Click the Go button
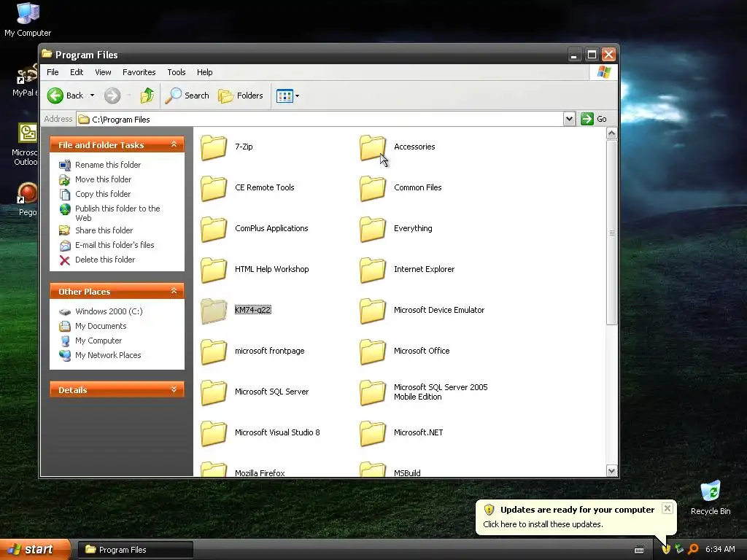Screen dimensions: 747x560 594,119
